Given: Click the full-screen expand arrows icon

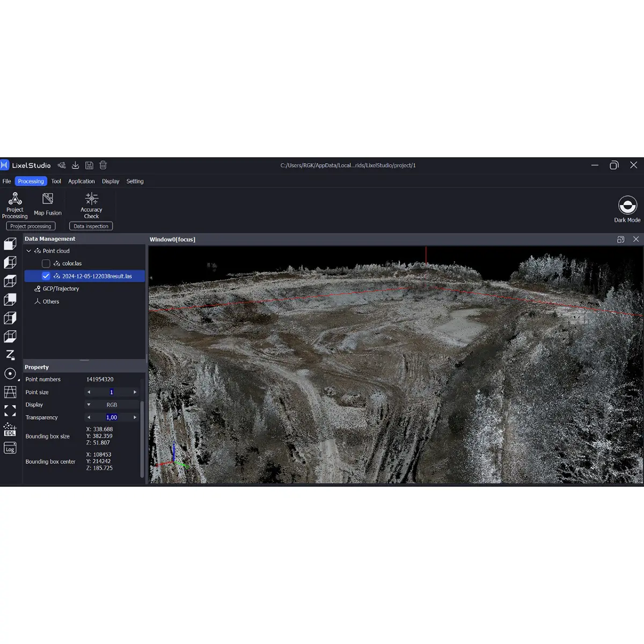Looking at the screenshot, I should (x=10, y=411).
